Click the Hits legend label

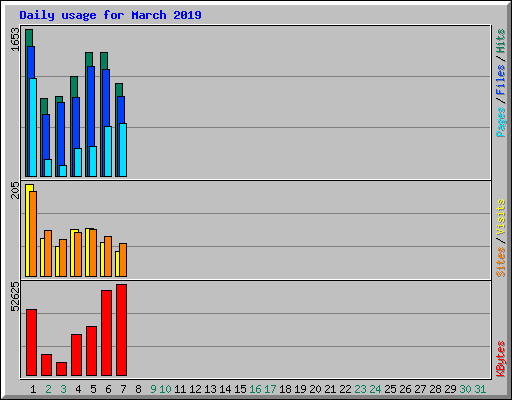(501, 41)
